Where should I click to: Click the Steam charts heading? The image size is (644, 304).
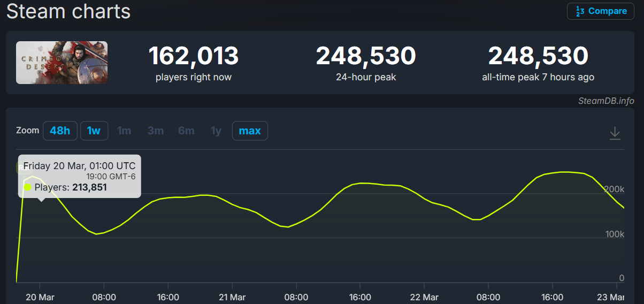pyautogui.click(x=68, y=11)
